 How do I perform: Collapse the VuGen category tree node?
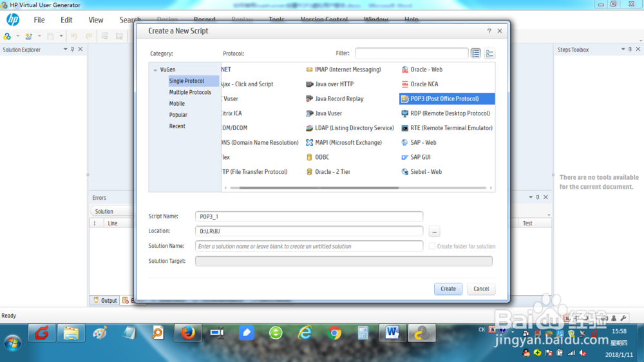(155, 70)
